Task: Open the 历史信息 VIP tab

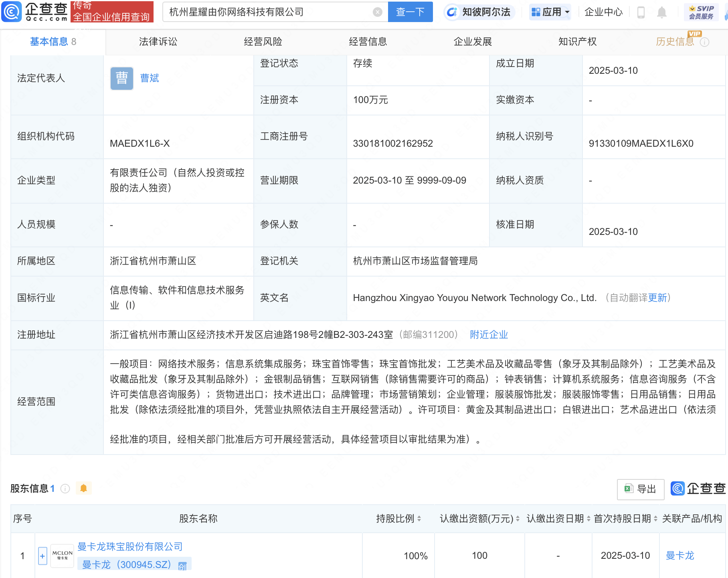Action: point(675,42)
